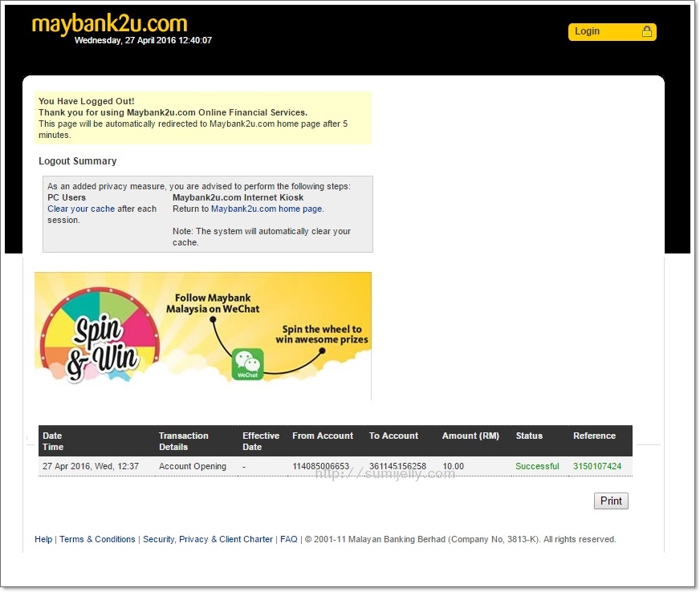
Task: Click 'Spin the wheel to win awesome prizes' text
Action: coord(322,335)
